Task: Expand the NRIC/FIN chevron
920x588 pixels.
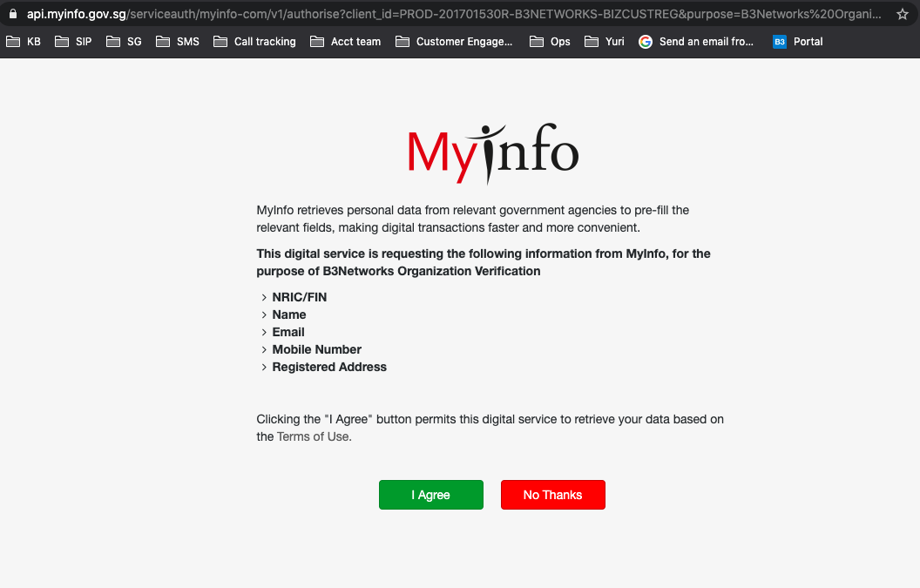Action: click(x=264, y=298)
